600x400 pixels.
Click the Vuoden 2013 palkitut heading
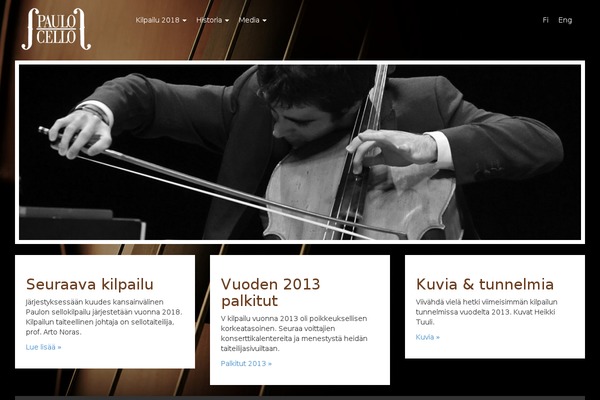click(x=270, y=292)
